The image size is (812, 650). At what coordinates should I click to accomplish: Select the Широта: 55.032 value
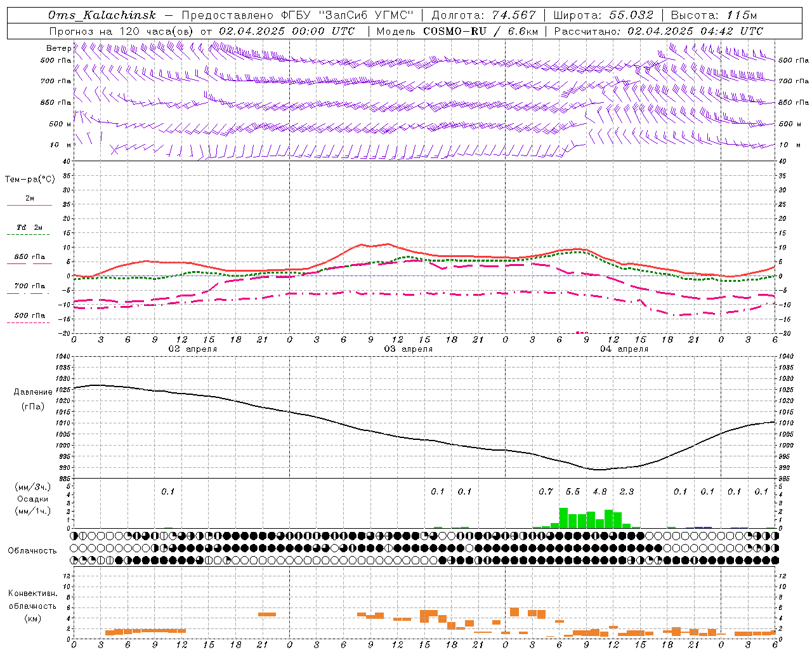click(x=603, y=15)
